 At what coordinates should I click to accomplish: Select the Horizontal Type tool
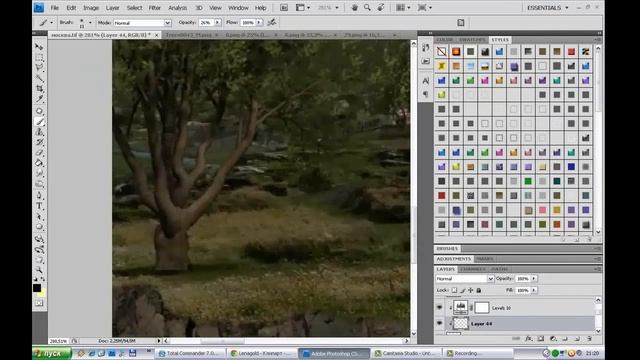tap(39, 206)
